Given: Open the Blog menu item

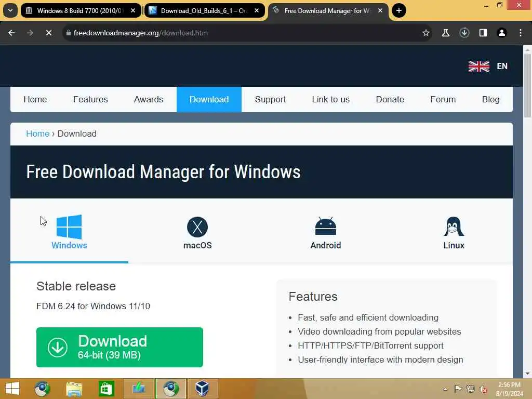Looking at the screenshot, I should [490, 99].
